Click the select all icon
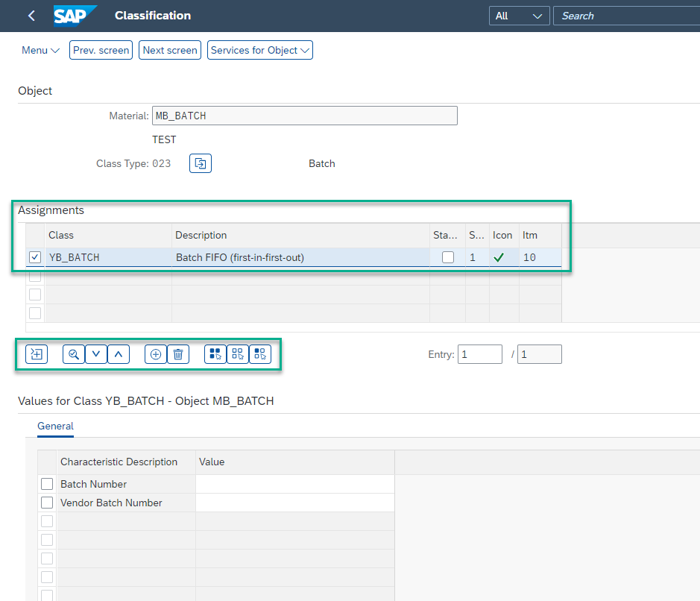700x601 pixels. point(215,354)
